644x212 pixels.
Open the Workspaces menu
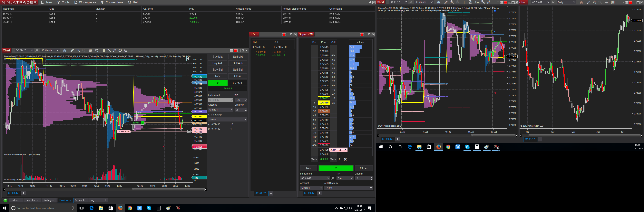point(85,2)
